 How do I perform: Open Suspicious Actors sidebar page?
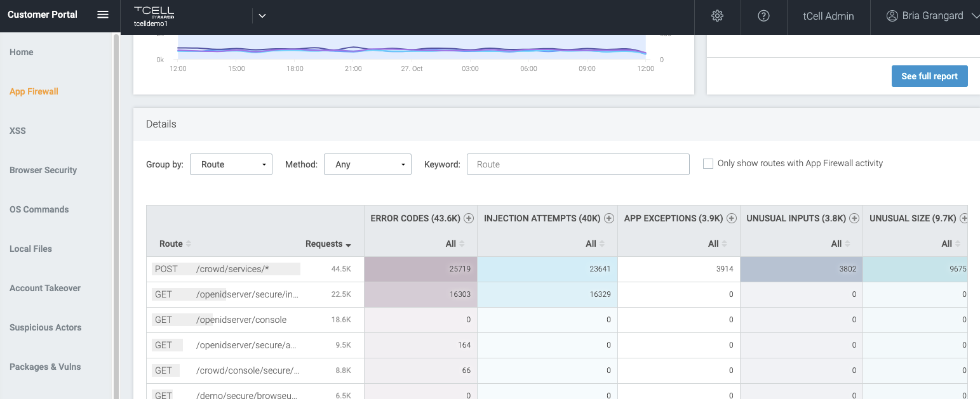(46, 327)
